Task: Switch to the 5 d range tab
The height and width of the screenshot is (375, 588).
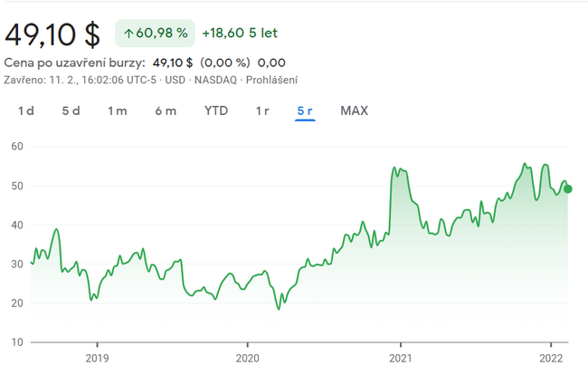Action: click(71, 111)
